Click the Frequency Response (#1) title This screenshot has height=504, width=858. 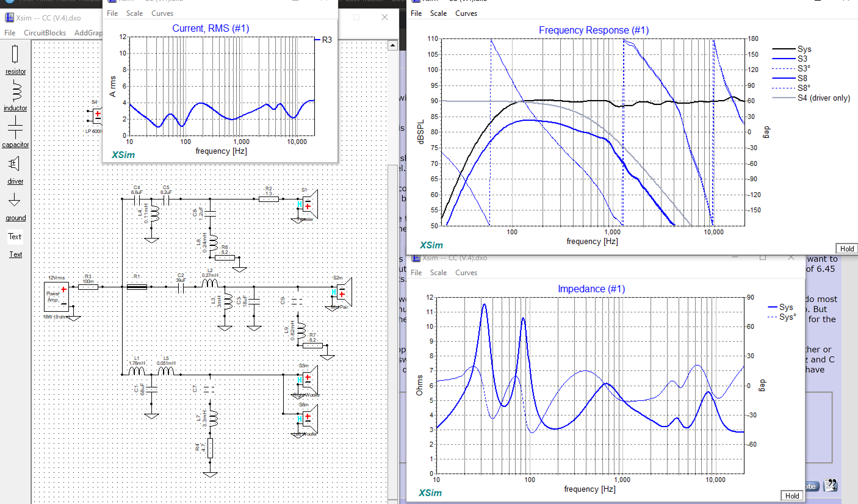point(593,30)
